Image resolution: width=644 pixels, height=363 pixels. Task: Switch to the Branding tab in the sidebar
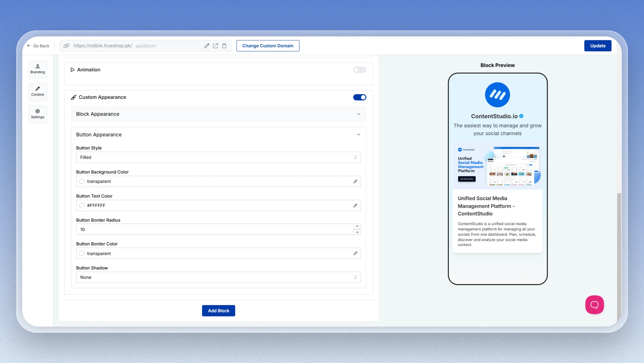point(38,69)
